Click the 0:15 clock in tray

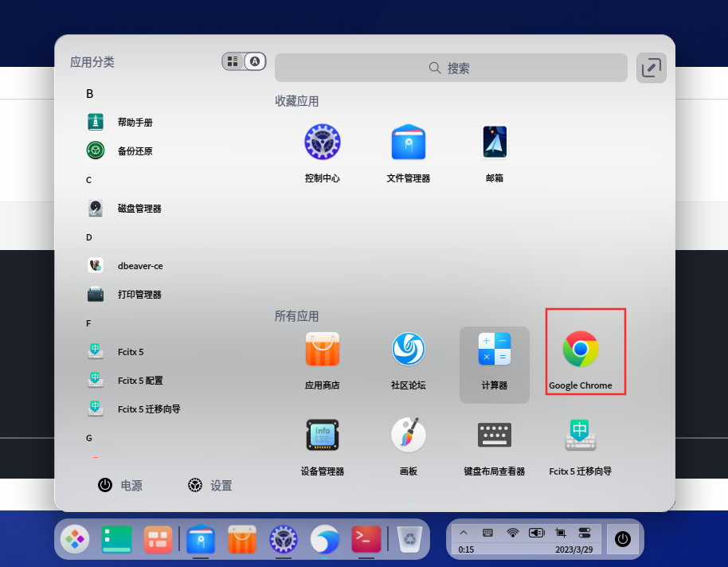[x=466, y=549]
